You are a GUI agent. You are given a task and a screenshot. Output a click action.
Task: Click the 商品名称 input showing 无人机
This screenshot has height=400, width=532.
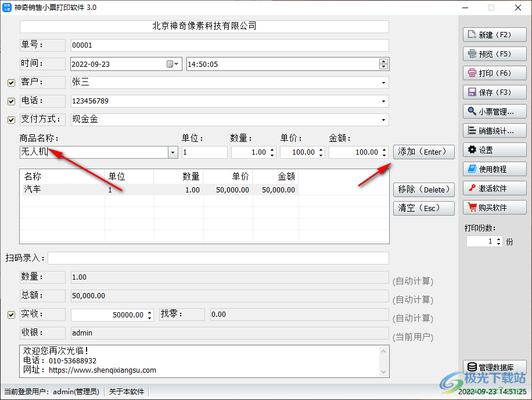pos(94,152)
